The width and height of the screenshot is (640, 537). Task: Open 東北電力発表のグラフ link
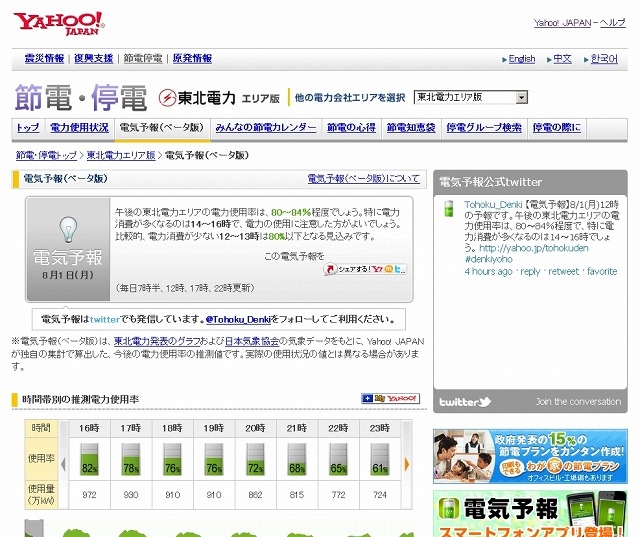(157, 341)
